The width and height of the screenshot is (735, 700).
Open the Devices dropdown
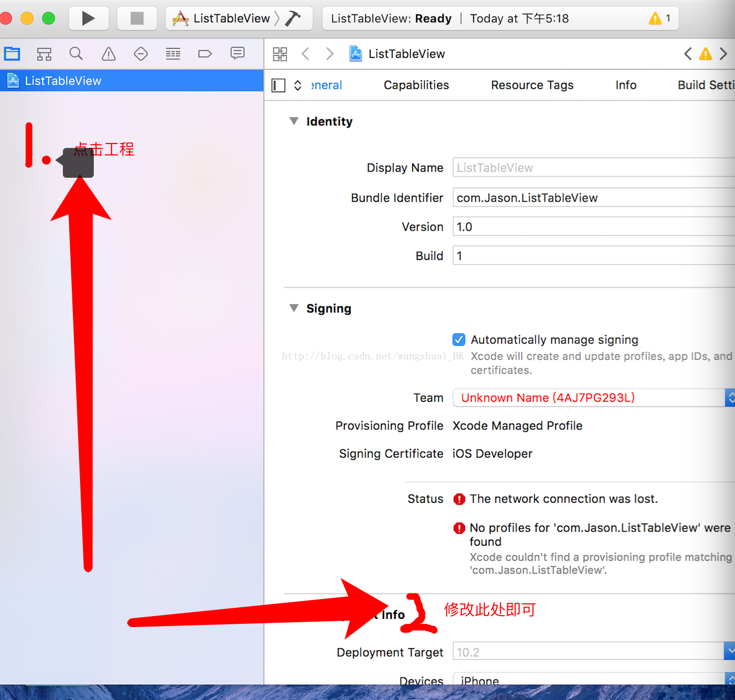[x=594, y=678]
